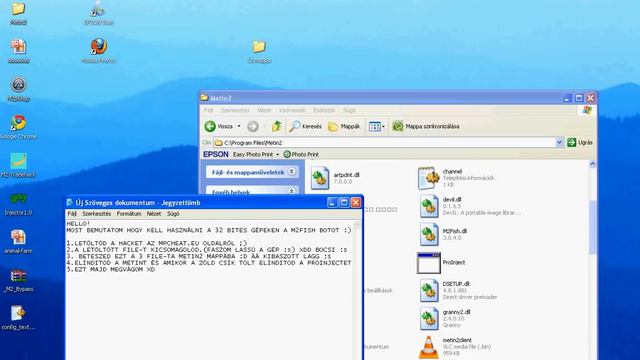This screenshot has width=640, height=360.
Task: Click Windows flag logo in Explorer
Action: tap(587, 110)
